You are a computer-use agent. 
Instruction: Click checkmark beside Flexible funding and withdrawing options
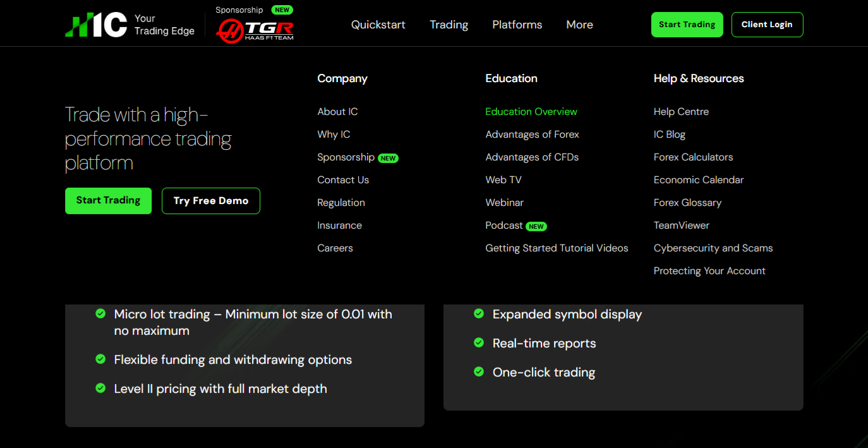tap(100, 359)
